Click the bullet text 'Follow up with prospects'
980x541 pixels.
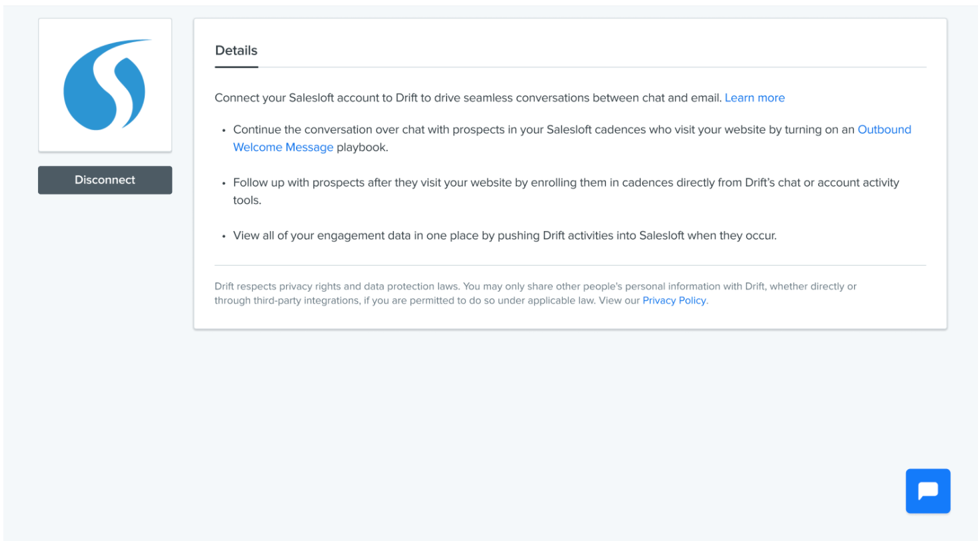(566, 191)
